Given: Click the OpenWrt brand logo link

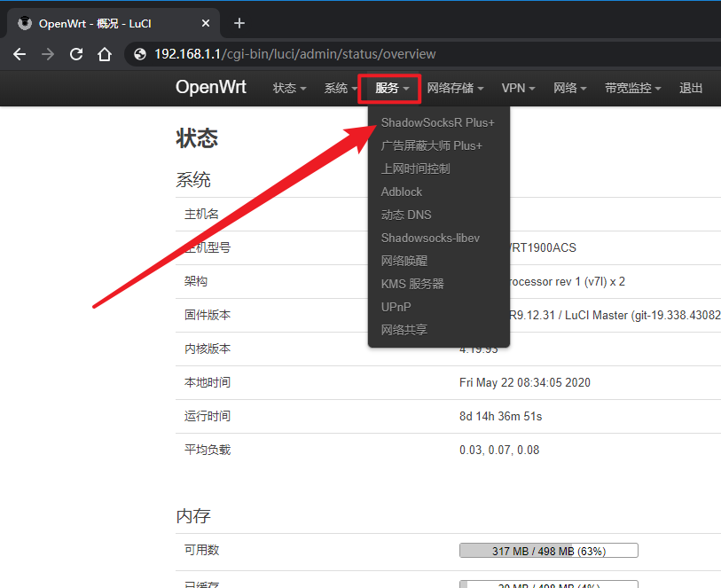Looking at the screenshot, I should pos(211,87).
